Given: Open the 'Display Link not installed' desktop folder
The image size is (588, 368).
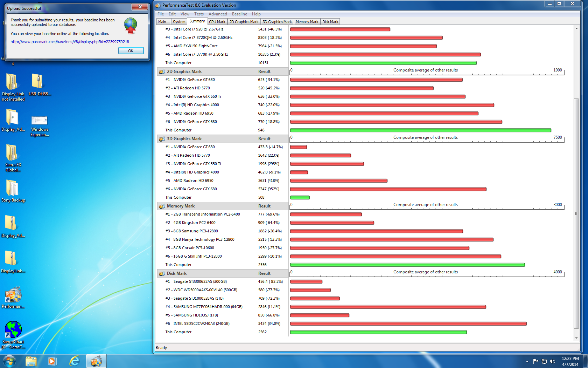Looking at the screenshot, I should pyautogui.click(x=13, y=87).
